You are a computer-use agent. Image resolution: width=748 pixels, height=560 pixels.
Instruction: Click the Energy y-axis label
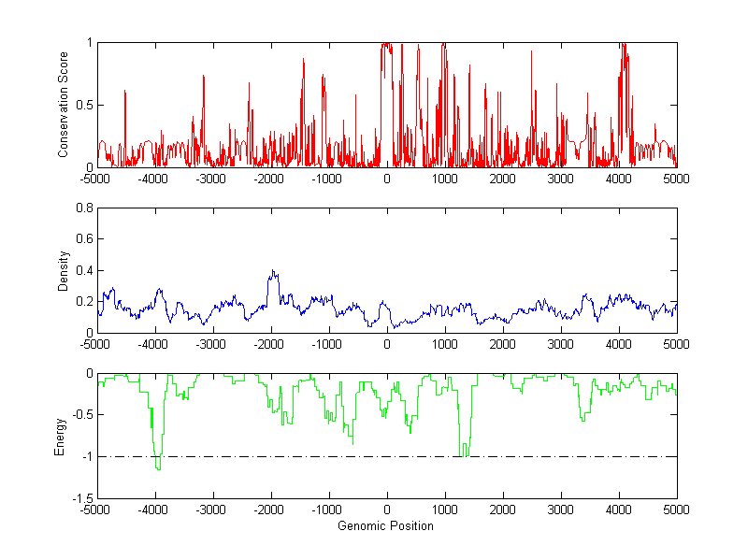click(x=60, y=436)
